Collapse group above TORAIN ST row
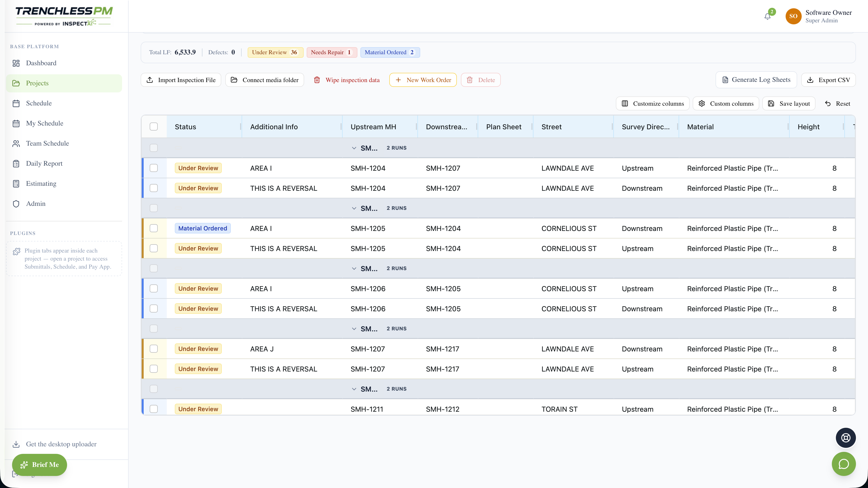868x488 pixels. pos(354,389)
